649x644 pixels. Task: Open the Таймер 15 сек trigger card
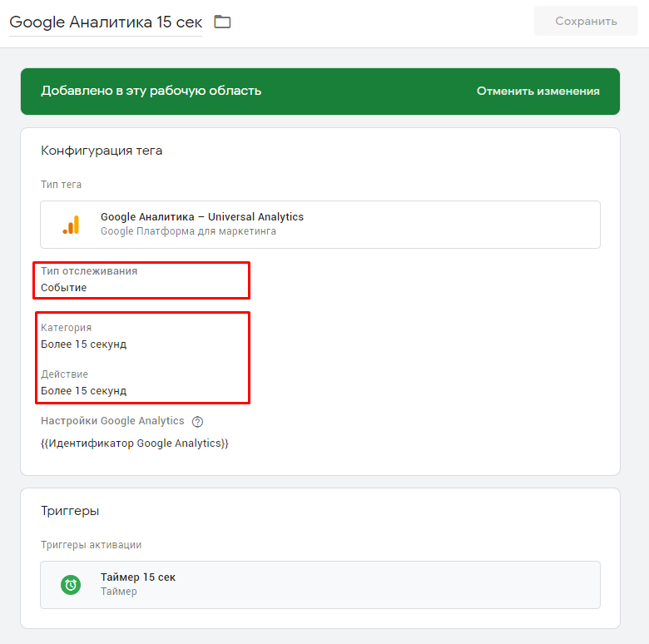(x=320, y=585)
